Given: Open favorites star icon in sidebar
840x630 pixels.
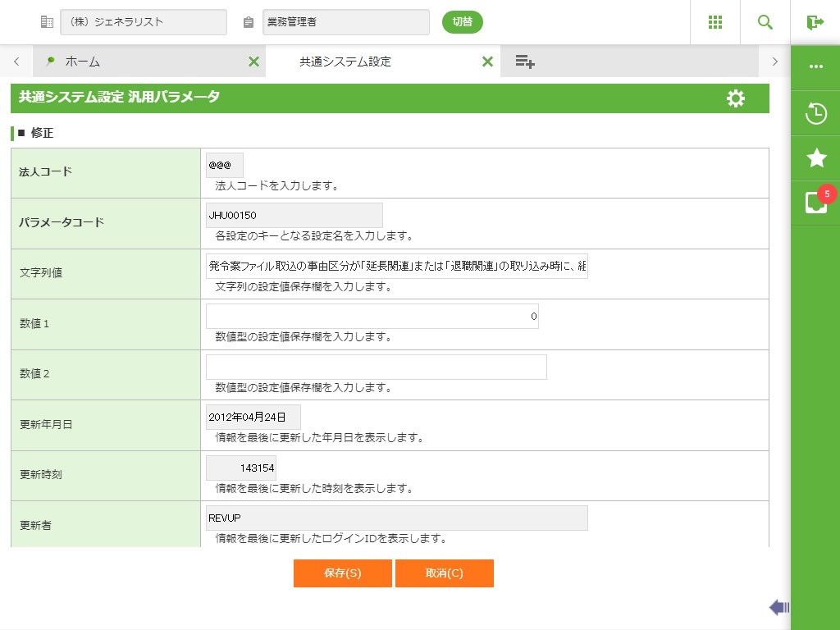Looking at the screenshot, I should [815, 157].
